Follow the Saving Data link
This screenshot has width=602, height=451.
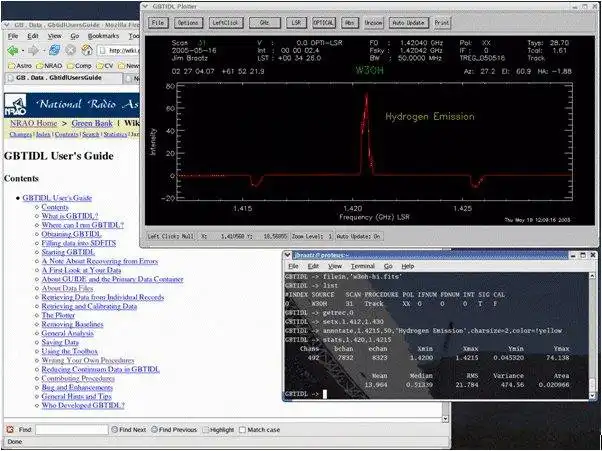coord(60,342)
